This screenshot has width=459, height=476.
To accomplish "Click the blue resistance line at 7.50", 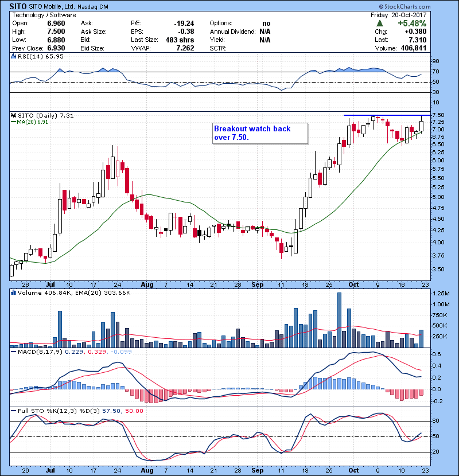I will coord(387,115).
